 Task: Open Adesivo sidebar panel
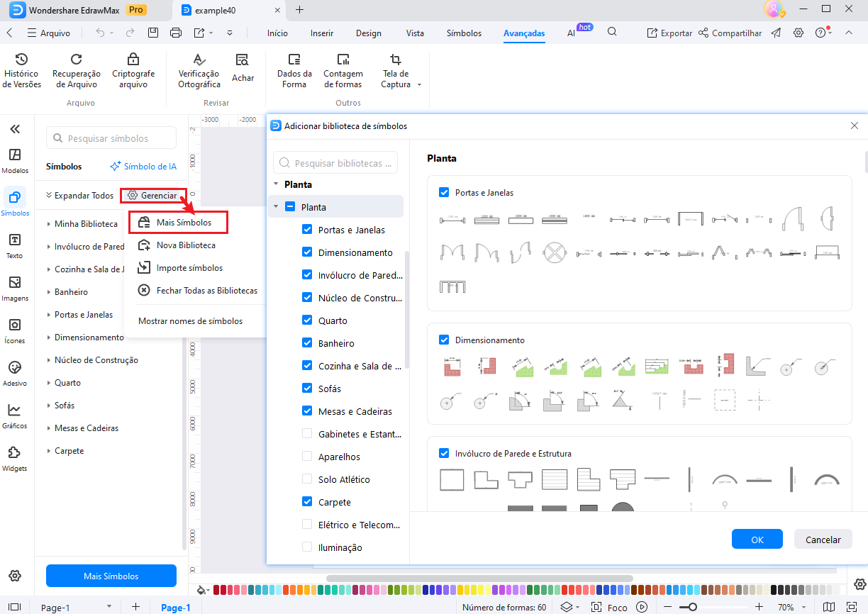[15, 374]
